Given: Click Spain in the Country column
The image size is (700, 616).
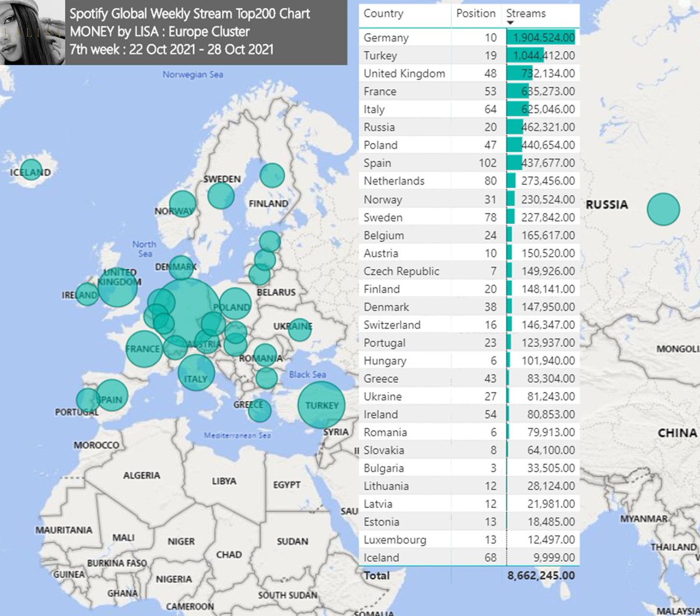Looking at the screenshot, I should pos(377,163).
